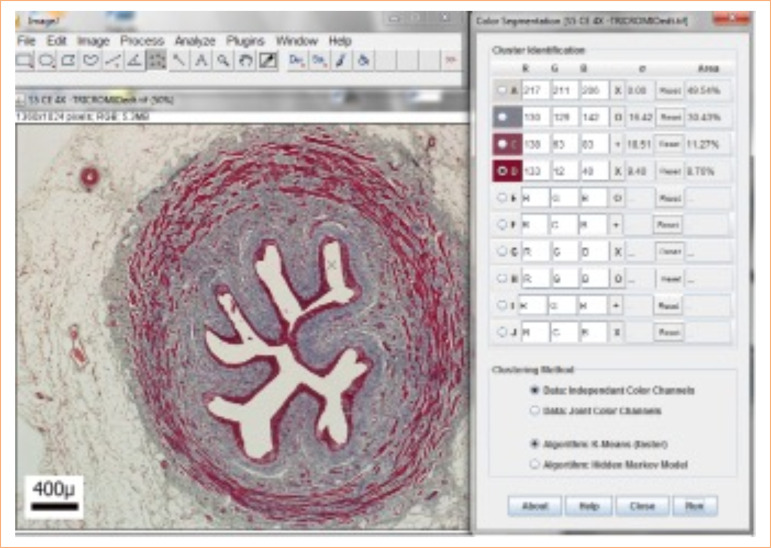This screenshot has height=548, width=771.
Task: Click the R value field of cluster A
Action: tap(533, 90)
